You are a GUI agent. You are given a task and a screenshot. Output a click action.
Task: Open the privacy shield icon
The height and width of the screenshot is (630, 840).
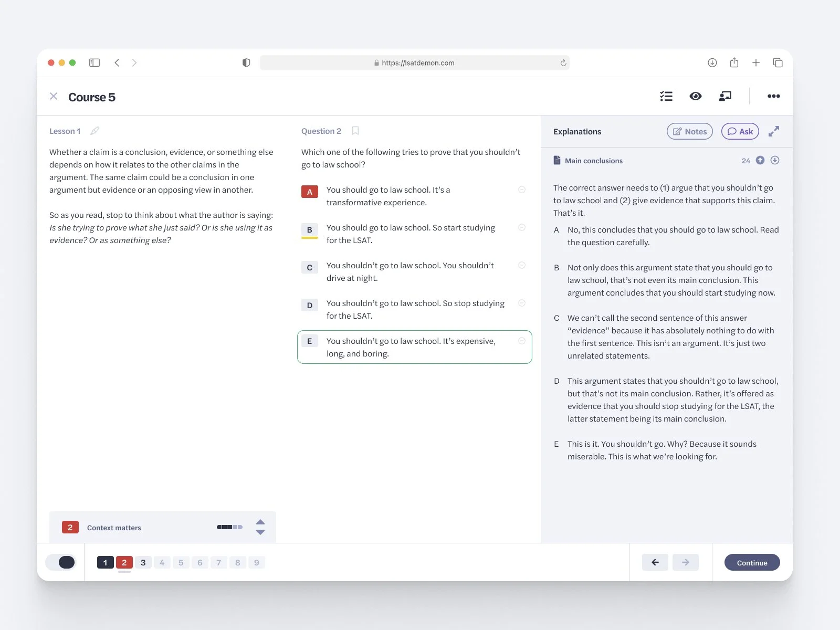[x=246, y=62]
